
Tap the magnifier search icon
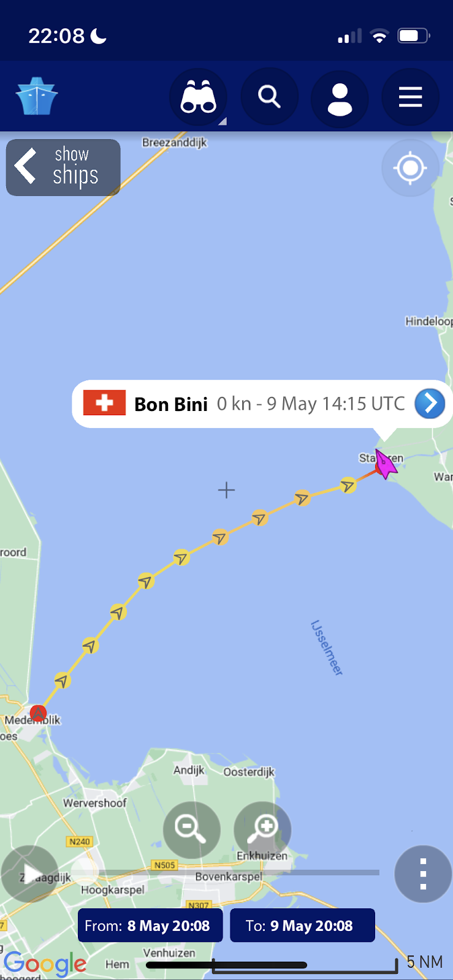click(269, 97)
